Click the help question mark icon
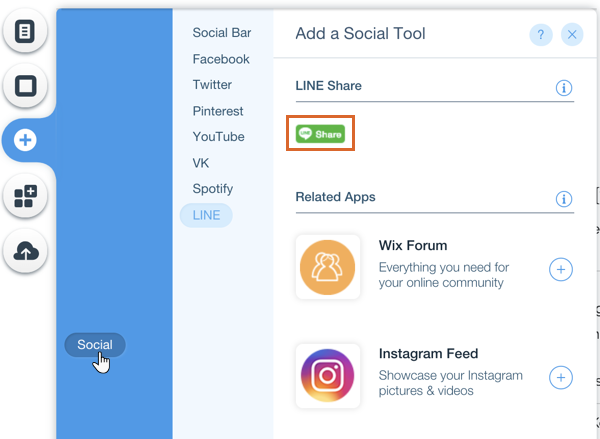Viewport: 600px width, 439px height. click(x=541, y=35)
